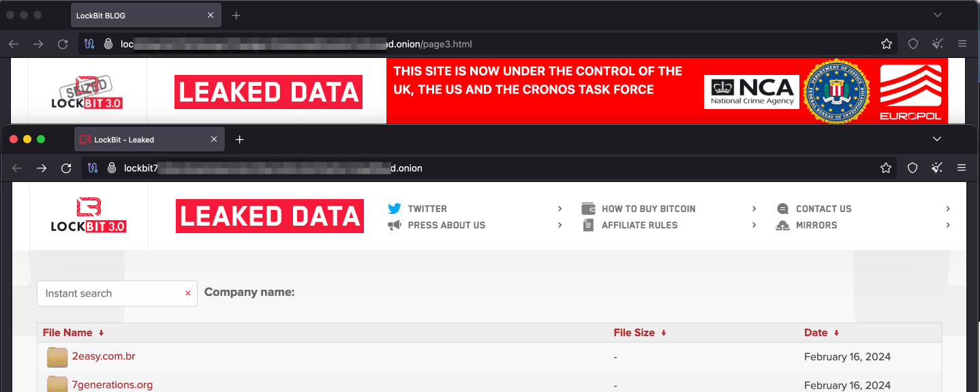Open new tab in front LockBit - Leaked window
Viewport: 980px width, 392px height.
[x=239, y=139]
